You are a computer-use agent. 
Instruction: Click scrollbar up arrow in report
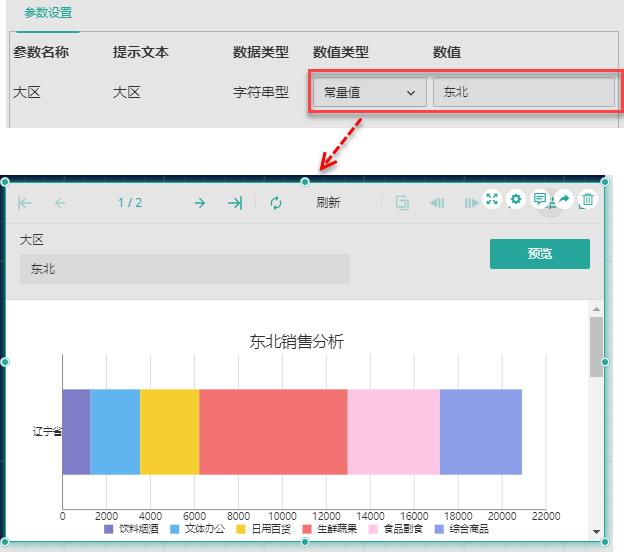tap(596, 309)
